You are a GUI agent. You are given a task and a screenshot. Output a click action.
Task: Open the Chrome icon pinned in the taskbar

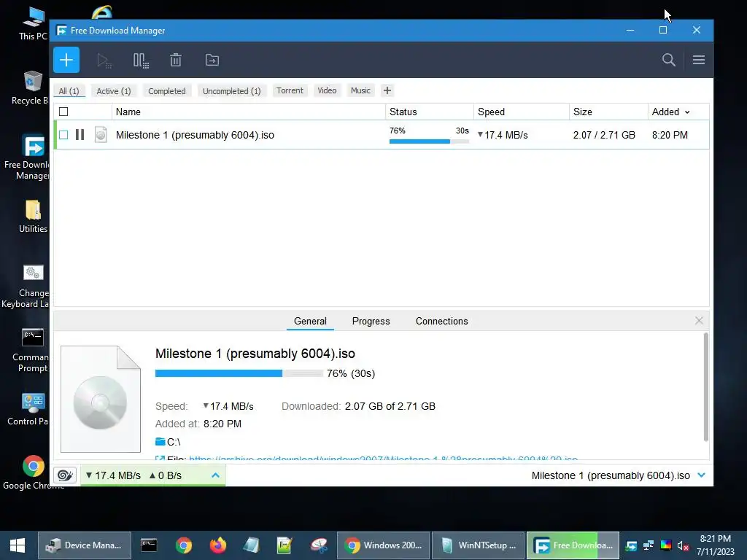click(x=183, y=545)
